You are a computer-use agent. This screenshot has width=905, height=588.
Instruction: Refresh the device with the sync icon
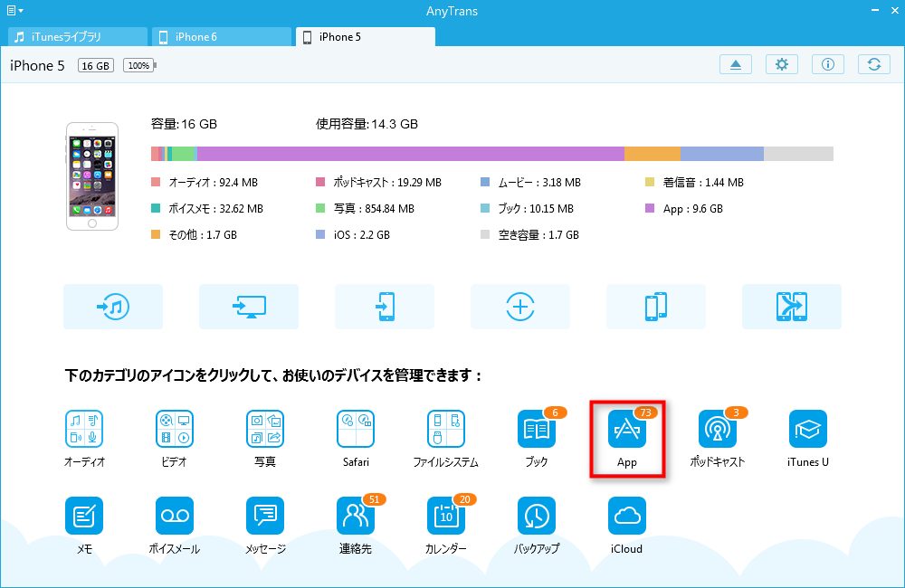[874, 64]
